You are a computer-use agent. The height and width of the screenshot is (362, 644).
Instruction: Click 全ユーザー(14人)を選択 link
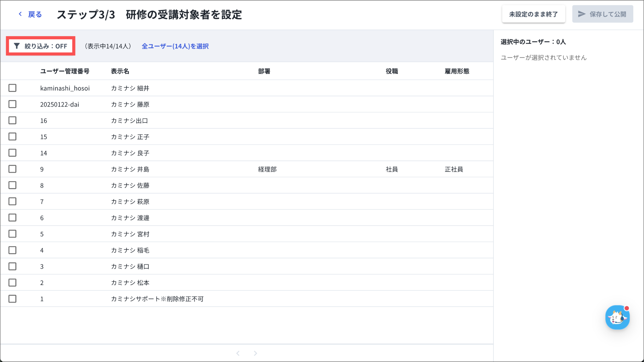[175, 46]
